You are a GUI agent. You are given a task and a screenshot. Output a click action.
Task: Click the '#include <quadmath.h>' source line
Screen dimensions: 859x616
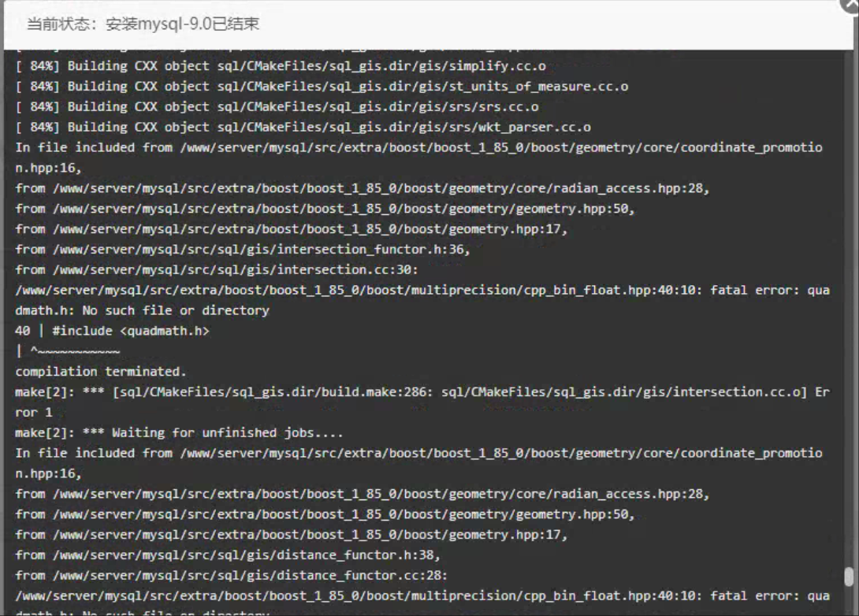(112, 331)
